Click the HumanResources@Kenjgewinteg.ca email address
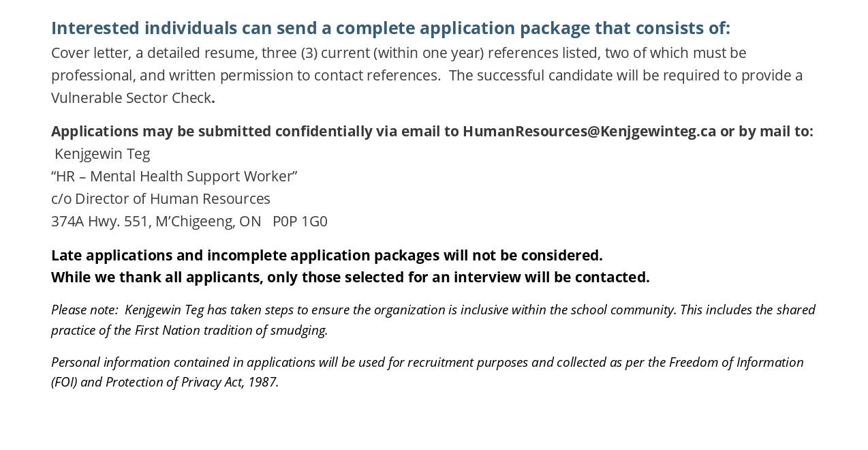868x450 pixels. click(589, 131)
